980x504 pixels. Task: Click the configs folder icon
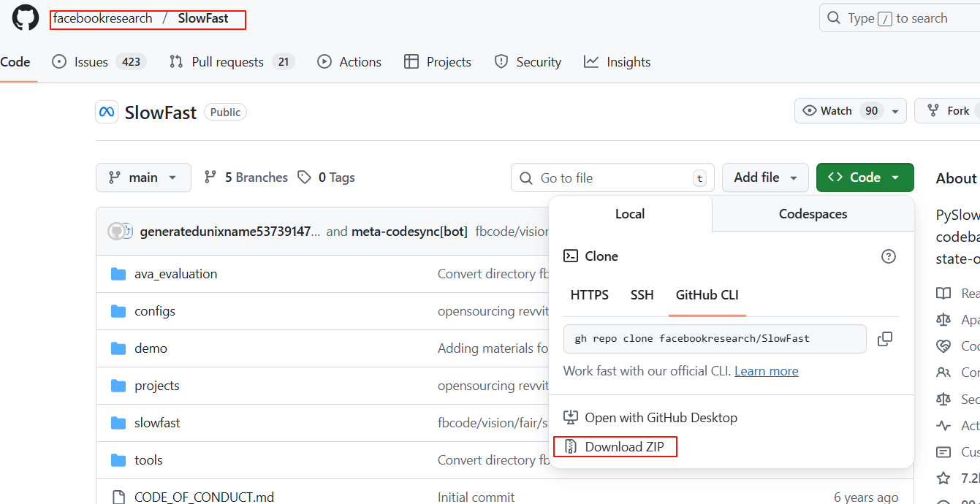point(118,311)
